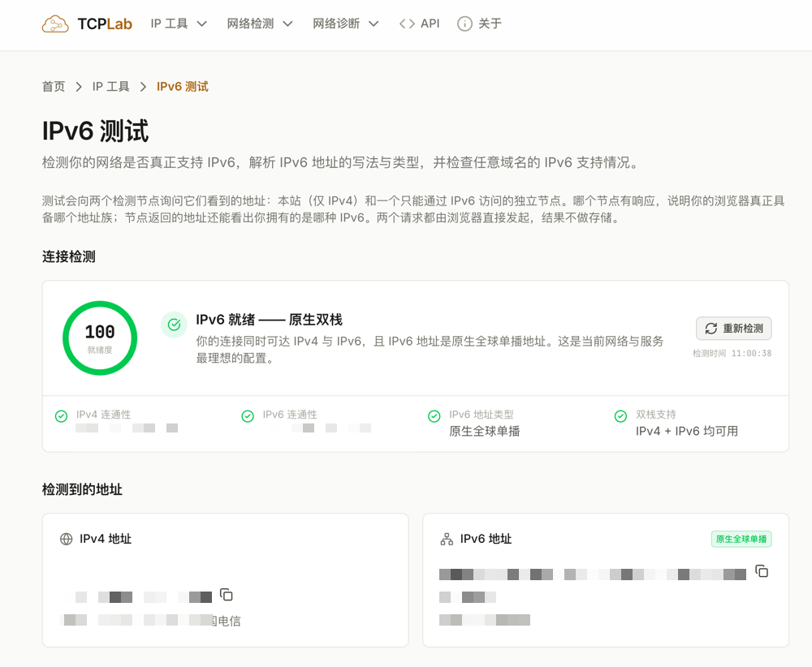Image resolution: width=812 pixels, height=667 pixels.
Task: Expand the IP 工具 dropdown in the navbar
Action: (x=179, y=24)
